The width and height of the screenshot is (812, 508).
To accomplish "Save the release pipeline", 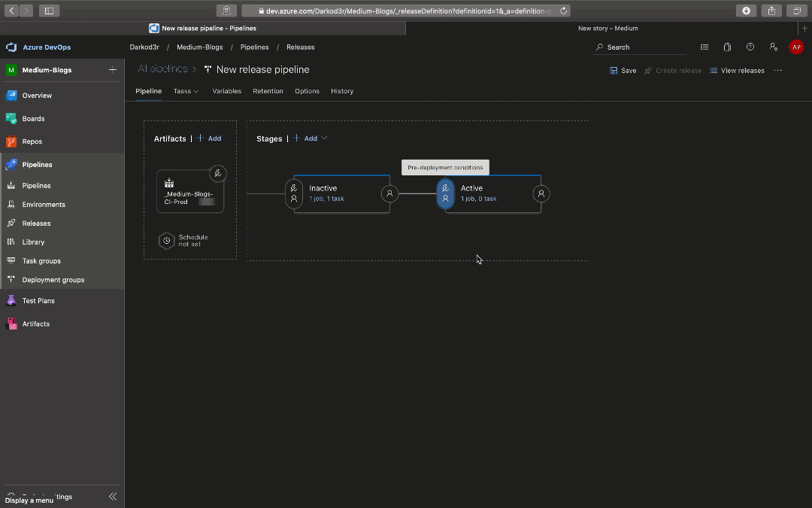I will click(623, 71).
